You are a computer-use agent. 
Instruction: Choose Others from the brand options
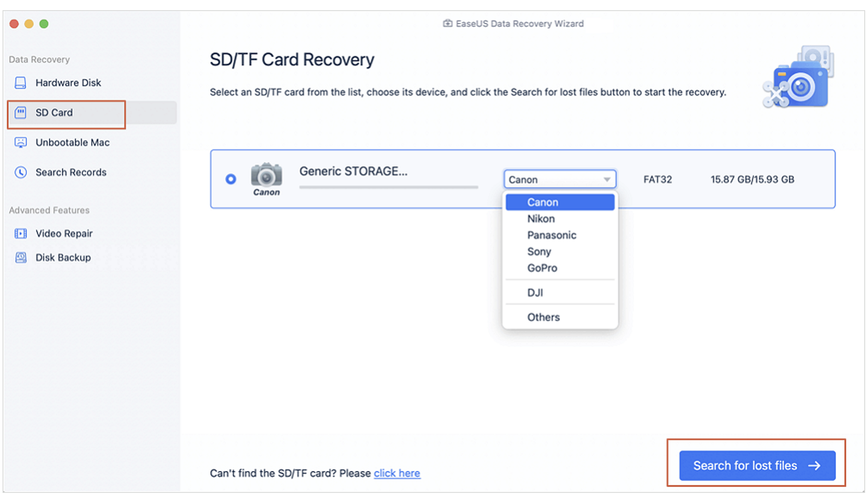[x=543, y=317]
